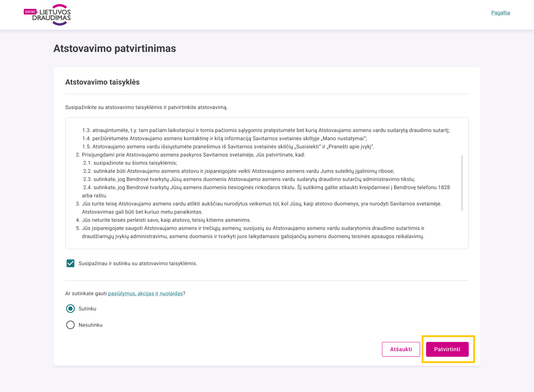Click the Atstovavimo taisyklės section title
The image size is (534, 392).
coord(102,82)
